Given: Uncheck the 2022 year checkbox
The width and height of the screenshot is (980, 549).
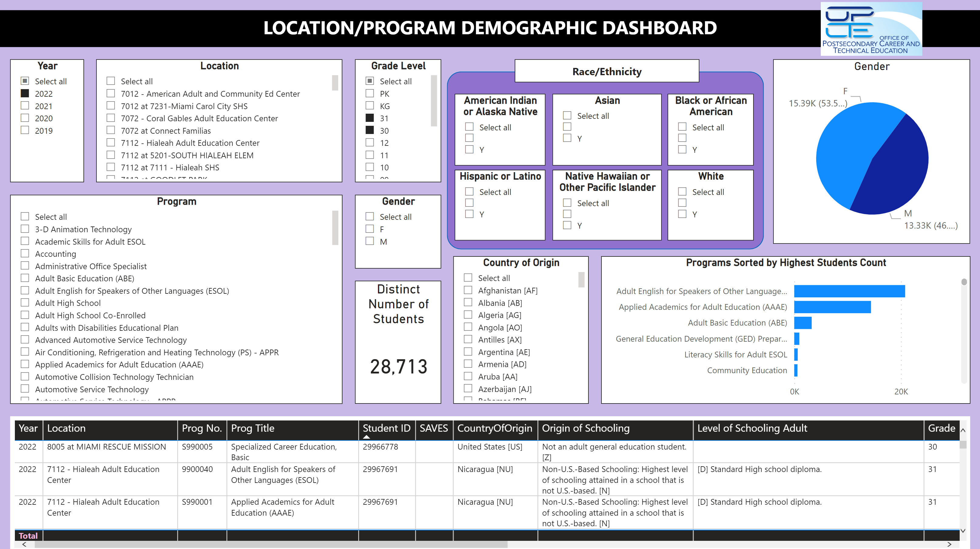Looking at the screenshot, I should point(25,93).
